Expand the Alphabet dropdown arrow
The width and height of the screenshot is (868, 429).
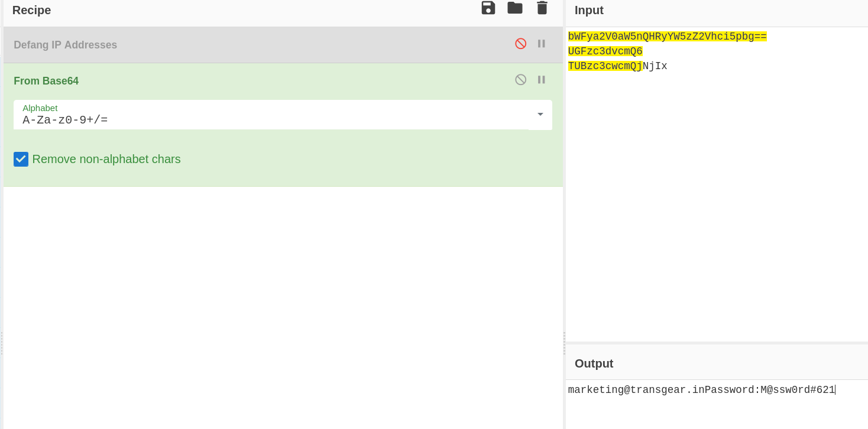point(540,115)
